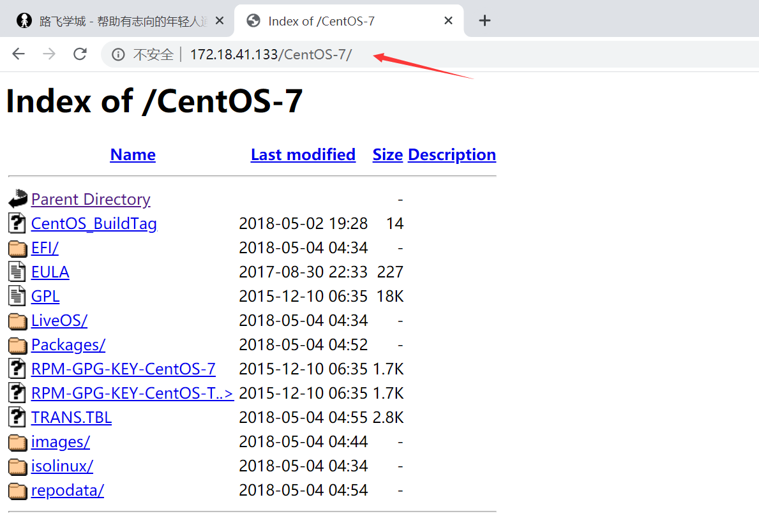
Task: Click the text document icon beside EULA
Action: pyautogui.click(x=17, y=271)
